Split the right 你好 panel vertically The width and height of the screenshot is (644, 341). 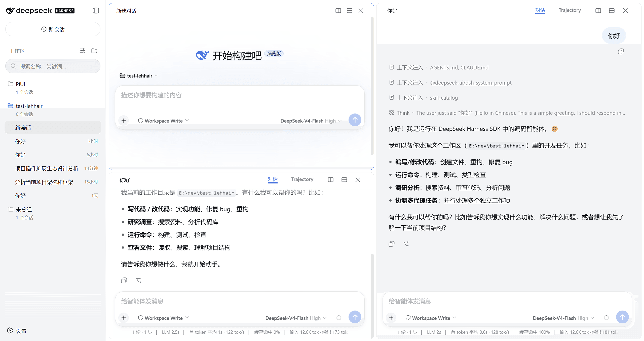[598, 11]
